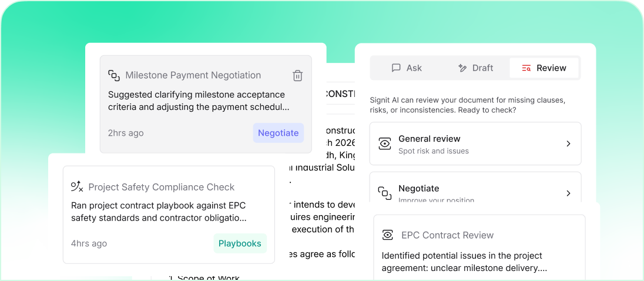Open the Milestone Payment Negotiation card text
The width and height of the screenshot is (644, 281).
(197, 101)
